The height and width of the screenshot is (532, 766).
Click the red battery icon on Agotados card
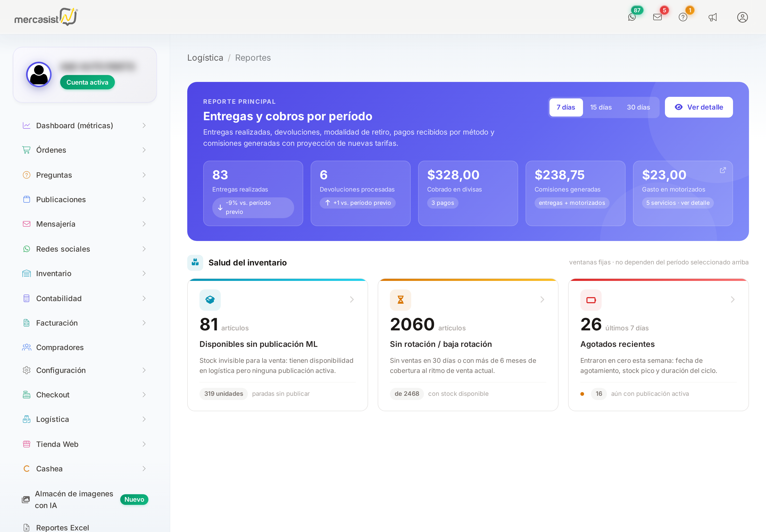(x=591, y=300)
